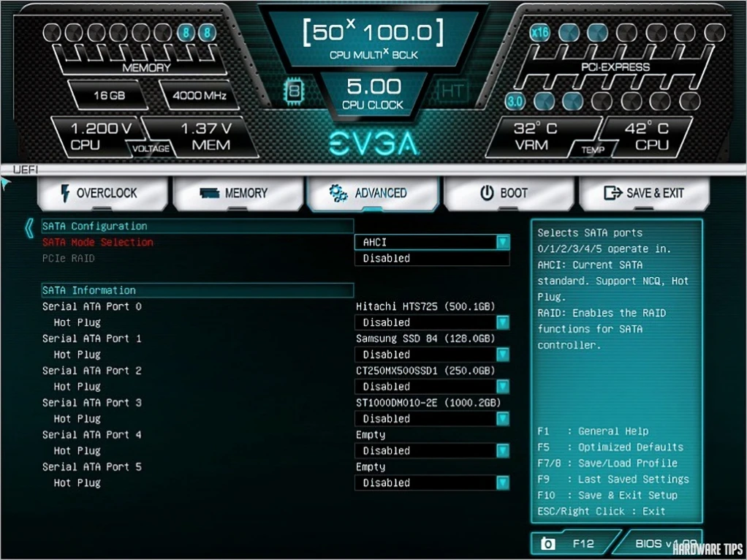Switch to the Memory tab
The image size is (747, 560).
pyautogui.click(x=238, y=193)
